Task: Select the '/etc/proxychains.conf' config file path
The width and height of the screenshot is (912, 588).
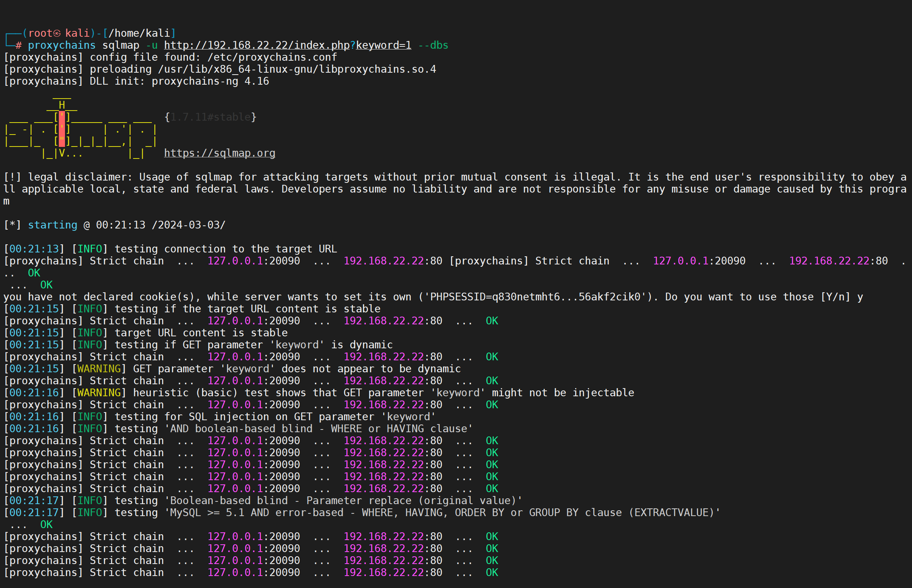Action: 272,57
